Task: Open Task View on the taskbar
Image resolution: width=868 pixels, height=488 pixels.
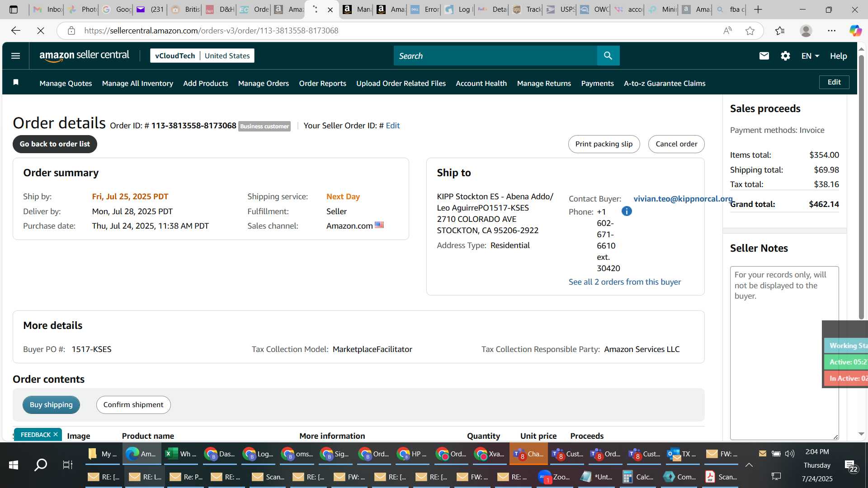Action: pos(67,465)
